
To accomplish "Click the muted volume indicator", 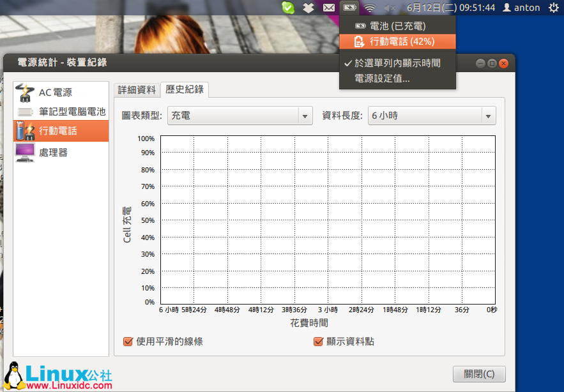I will tap(390, 8).
